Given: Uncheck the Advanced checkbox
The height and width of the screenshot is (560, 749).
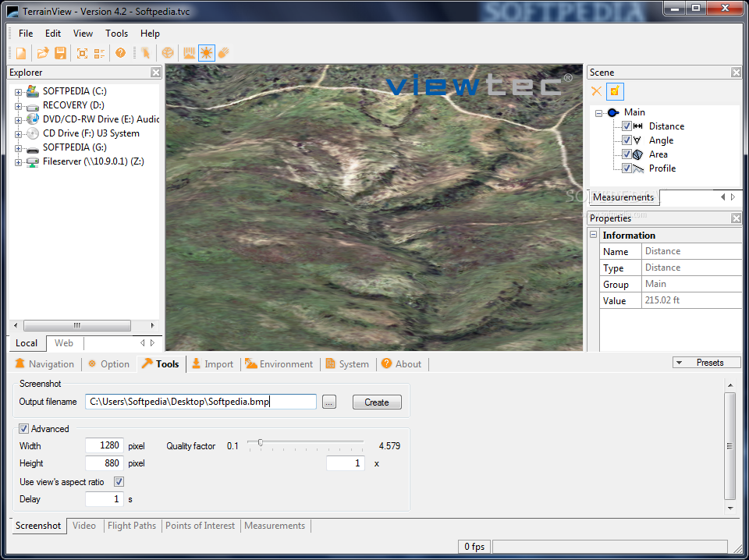Looking at the screenshot, I should 24,429.
